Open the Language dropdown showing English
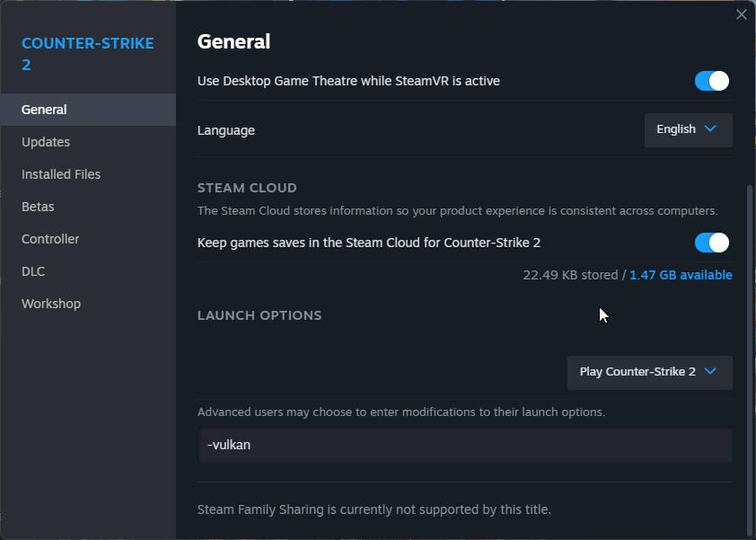 [688, 129]
